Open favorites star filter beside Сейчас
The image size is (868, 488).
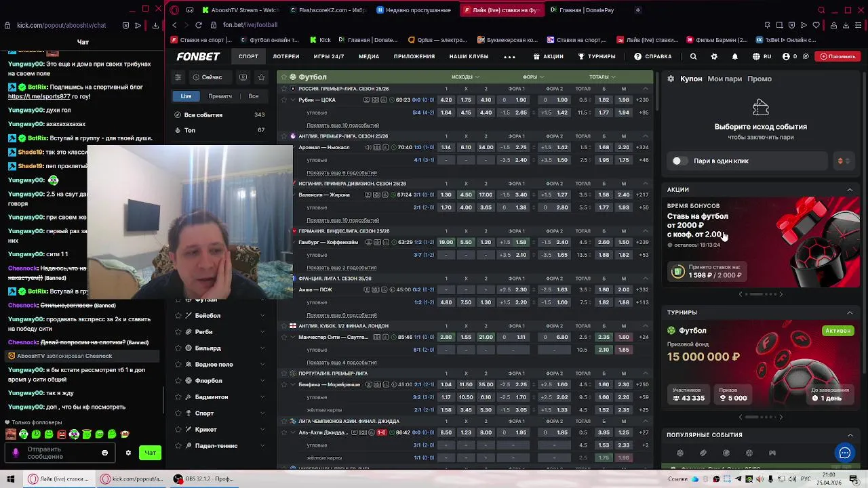tap(261, 77)
